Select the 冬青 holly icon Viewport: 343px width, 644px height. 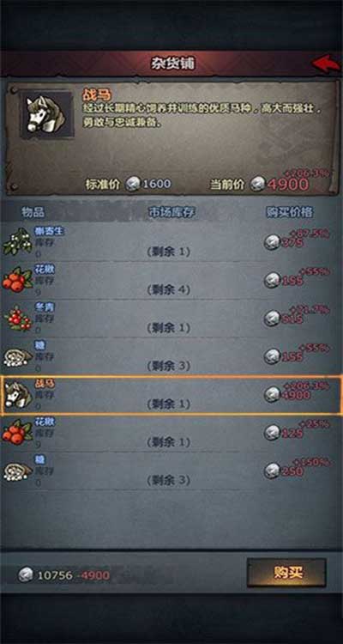pos(17,319)
